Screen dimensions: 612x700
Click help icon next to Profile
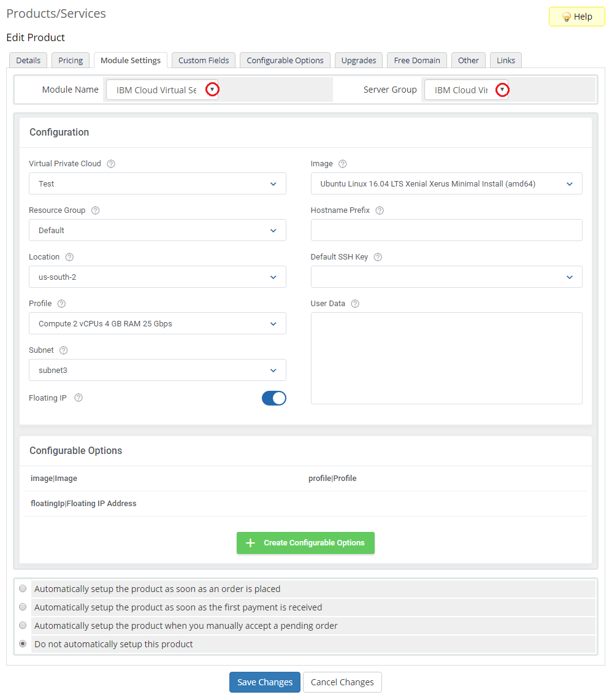point(61,304)
